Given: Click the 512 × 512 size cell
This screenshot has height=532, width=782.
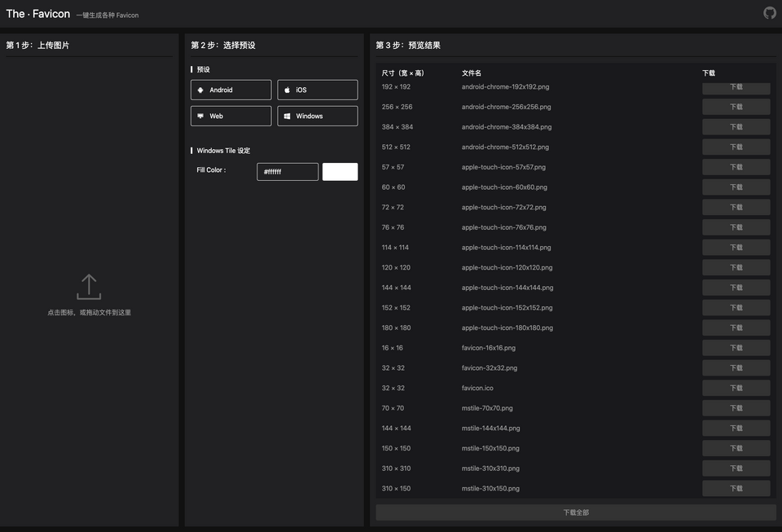Looking at the screenshot, I should coord(396,147).
